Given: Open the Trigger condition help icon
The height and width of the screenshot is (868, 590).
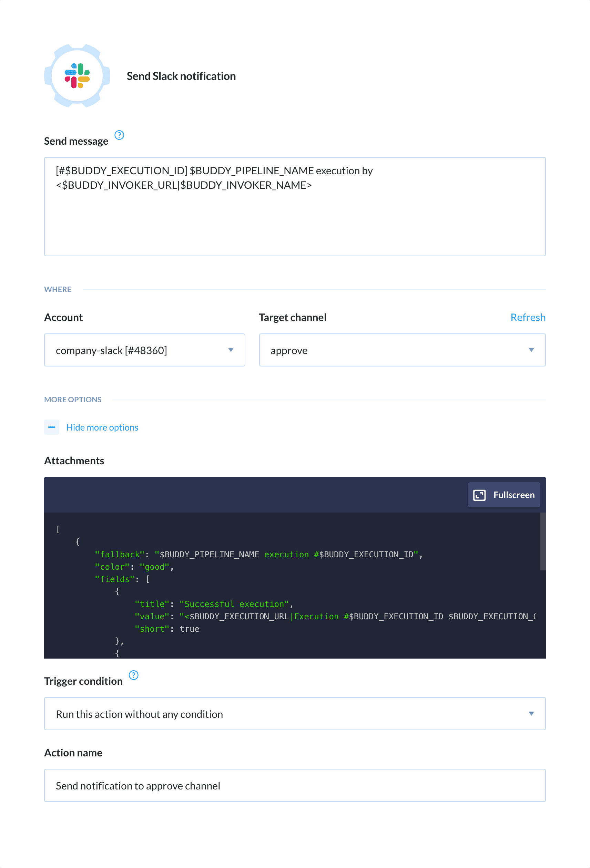Looking at the screenshot, I should pyautogui.click(x=133, y=675).
